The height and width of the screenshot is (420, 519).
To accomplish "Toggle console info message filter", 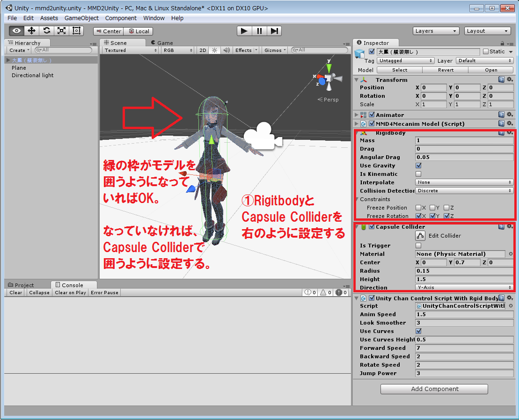I will pyautogui.click(x=310, y=292).
